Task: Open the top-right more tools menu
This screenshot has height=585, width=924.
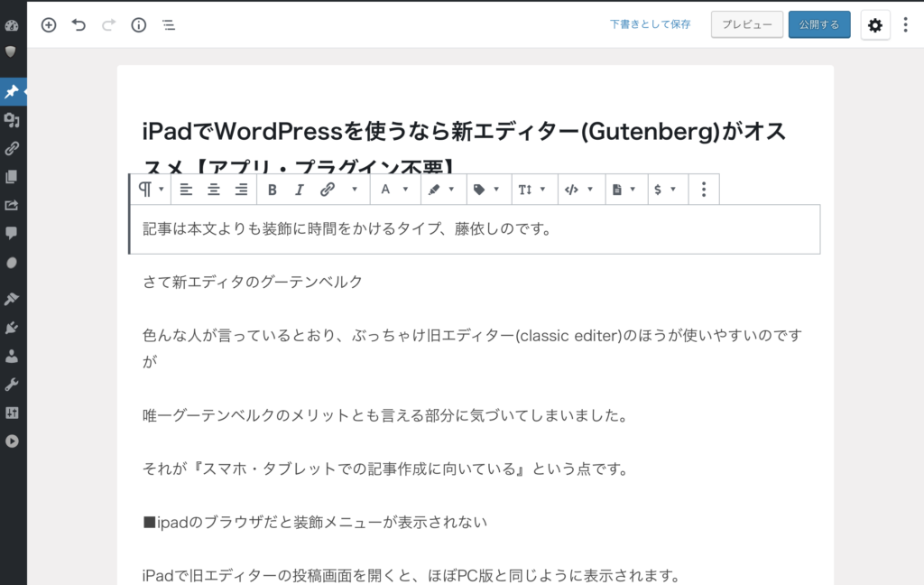Action: (906, 24)
